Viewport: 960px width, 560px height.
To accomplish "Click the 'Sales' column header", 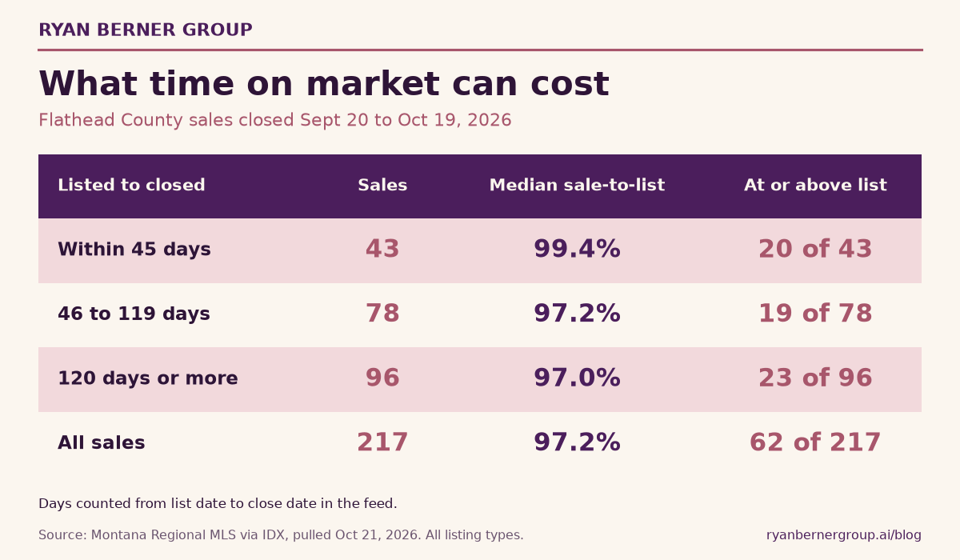I will (382, 186).
